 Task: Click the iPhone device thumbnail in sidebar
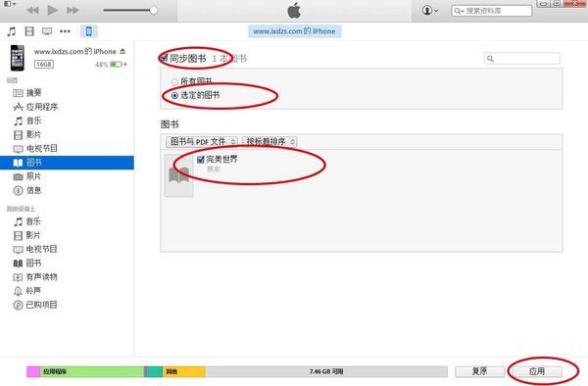(x=18, y=58)
